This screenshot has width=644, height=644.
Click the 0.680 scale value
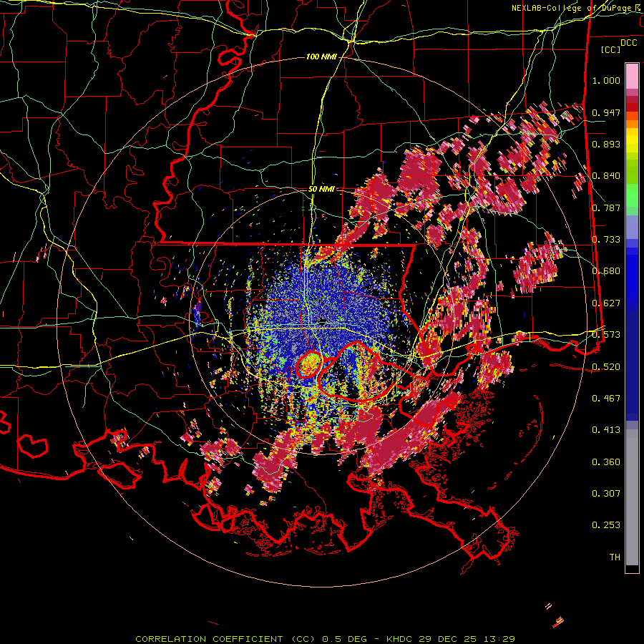click(x=606, y=271)
